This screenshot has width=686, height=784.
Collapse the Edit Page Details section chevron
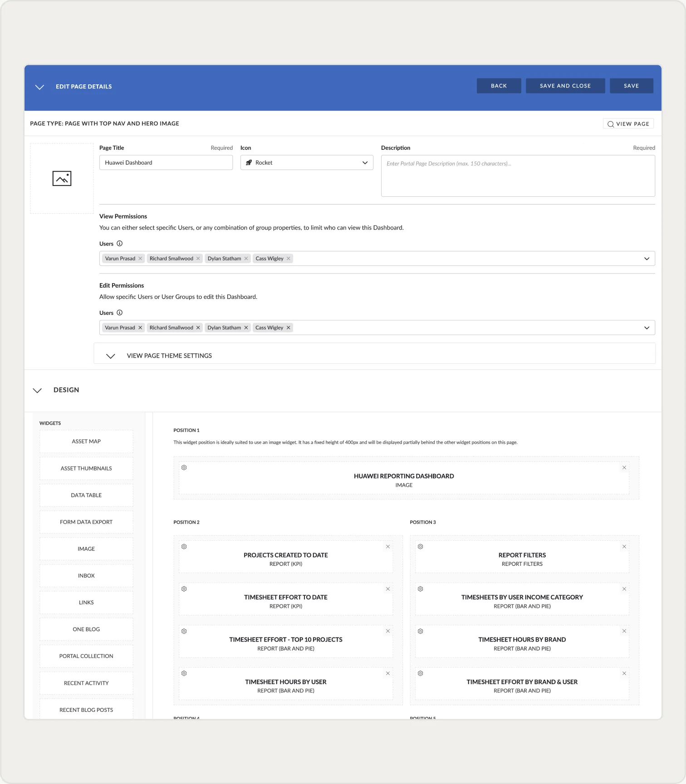click(x=39, y=87)
